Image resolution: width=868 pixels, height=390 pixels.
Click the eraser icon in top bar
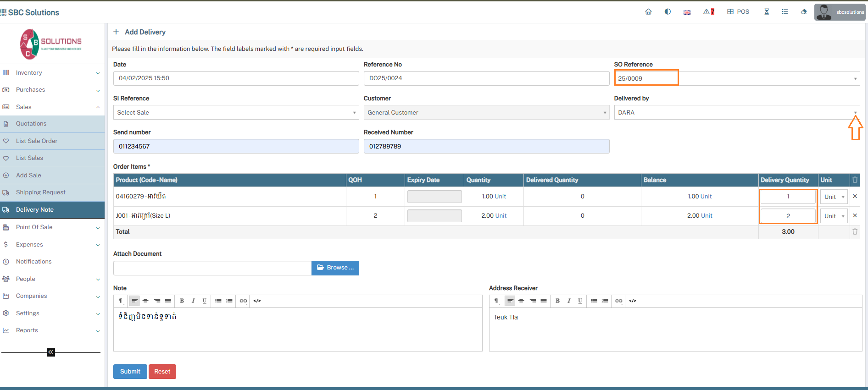point(804,12)
